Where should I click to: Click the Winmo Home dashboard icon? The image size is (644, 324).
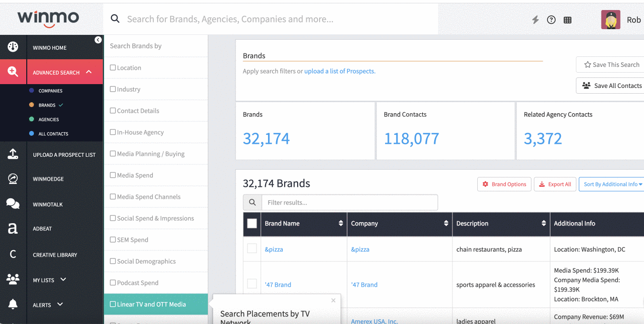tap(13, 47)
